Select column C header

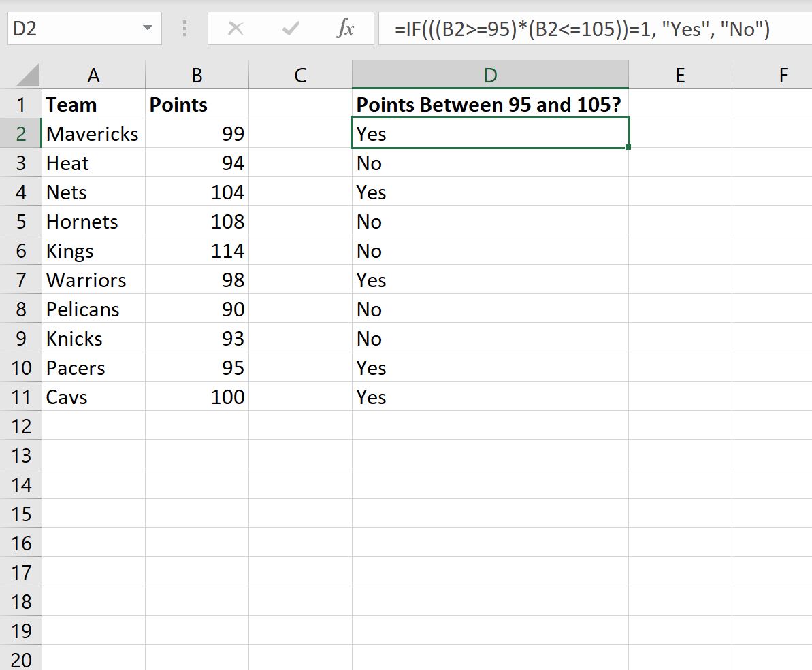click(x=300, y=75)
